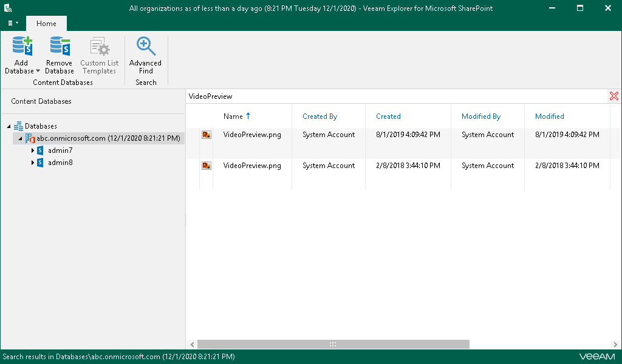Click the horizontal scrollbar left arrow
The image size is (622, 364).
coord(193,345)
